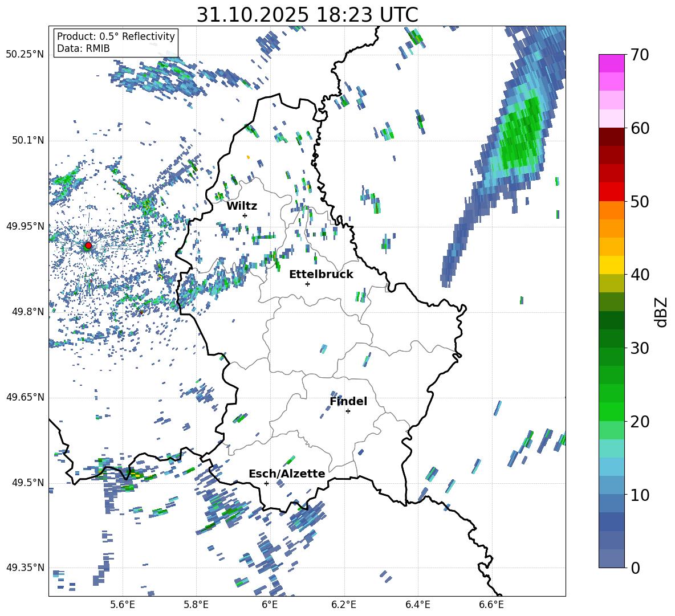Click the Esch/Alzette station cross marker
This screenshot has width=675, height=616.
pyautogui.click(x=266, y=483)
